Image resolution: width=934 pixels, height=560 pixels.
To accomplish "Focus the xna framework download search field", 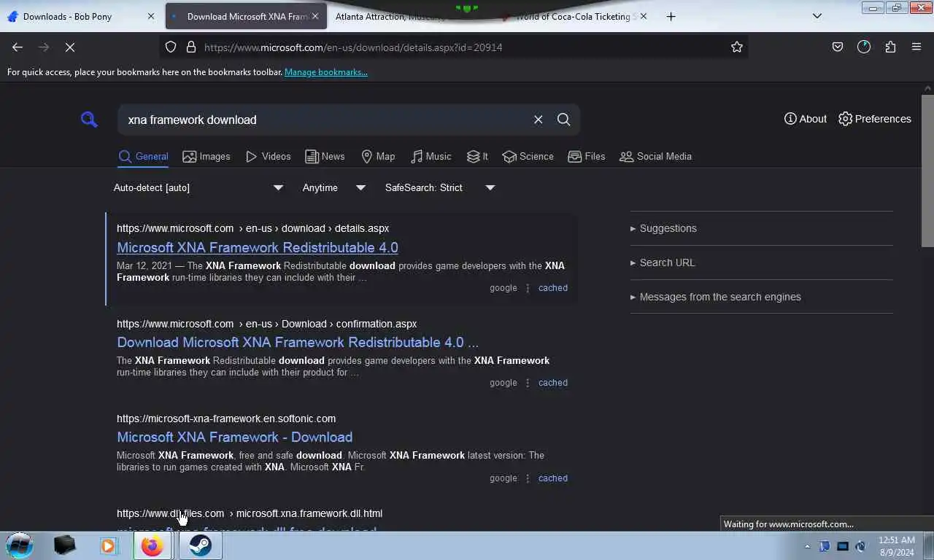I will (x=325, y=120).
